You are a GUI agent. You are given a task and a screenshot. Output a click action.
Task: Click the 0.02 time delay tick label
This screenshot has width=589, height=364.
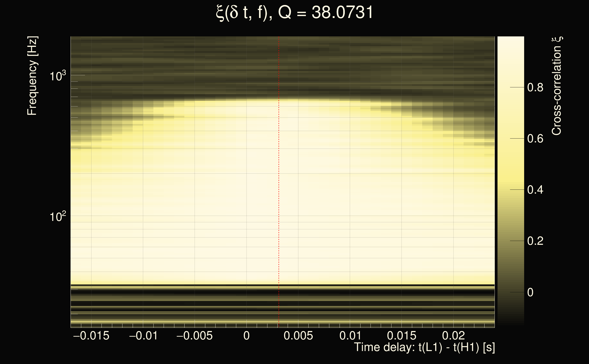[x=453, y=336]
